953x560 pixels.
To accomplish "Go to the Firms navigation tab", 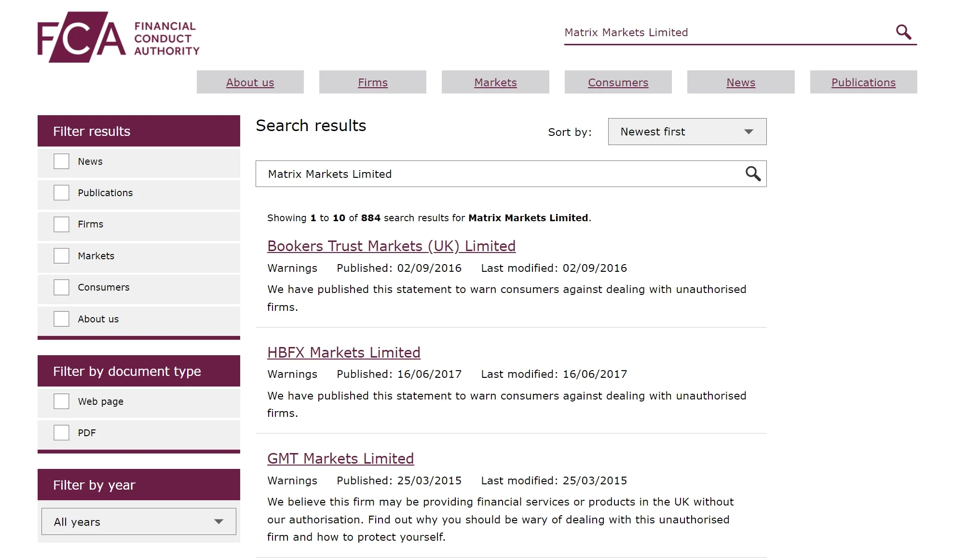I will (373, 82).
